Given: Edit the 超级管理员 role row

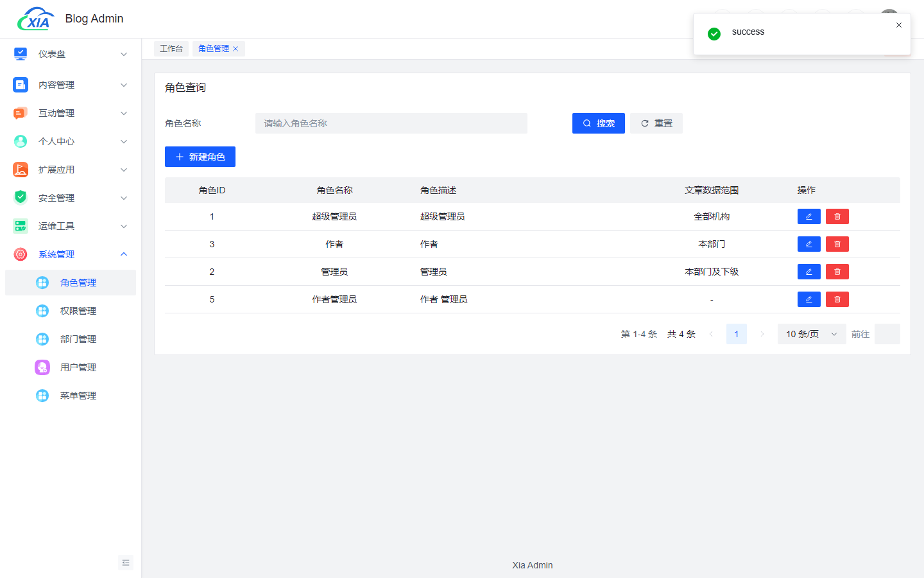Looking at the screenshot, I should point(809,216).
